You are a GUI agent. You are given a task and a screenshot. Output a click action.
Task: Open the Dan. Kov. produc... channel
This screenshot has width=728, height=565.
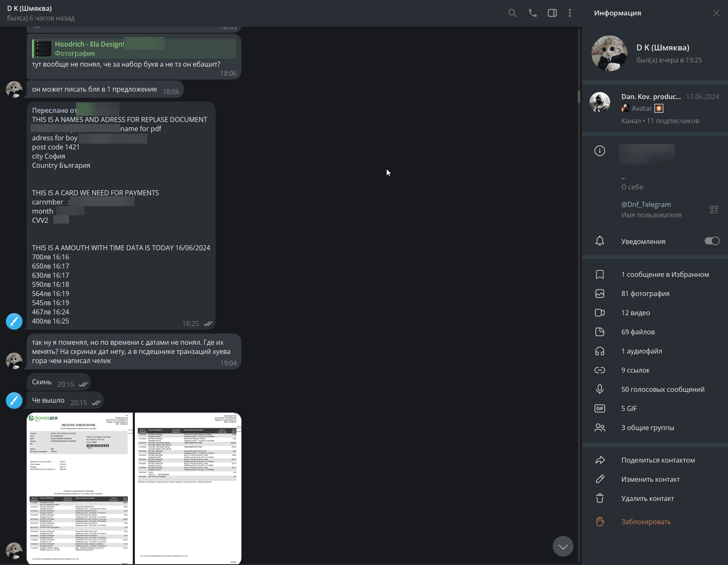coord(655,108)
